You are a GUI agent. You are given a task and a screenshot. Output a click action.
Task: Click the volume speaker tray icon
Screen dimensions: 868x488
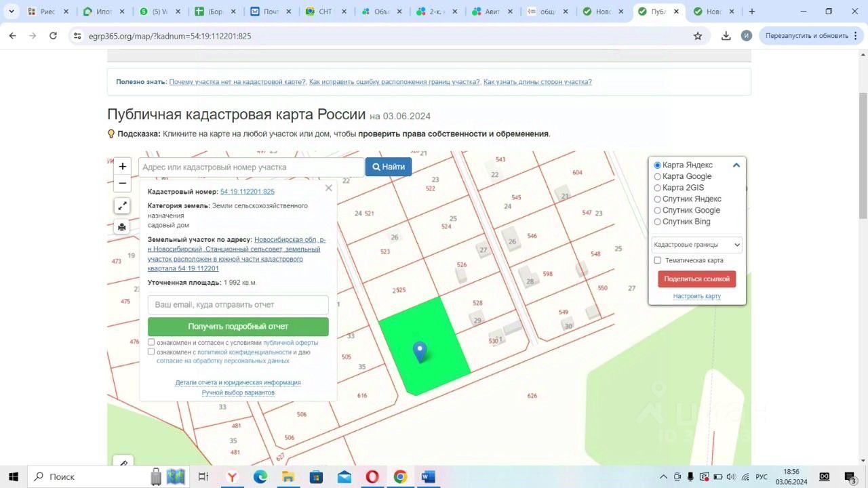(x=731, y=476)
